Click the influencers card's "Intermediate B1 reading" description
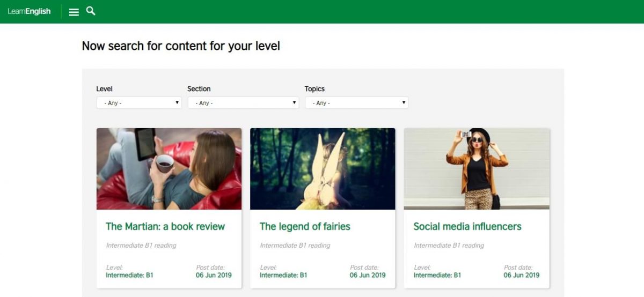Image resolution: width=644 pixels, height=297 pixels. click(x=449, y=246)
